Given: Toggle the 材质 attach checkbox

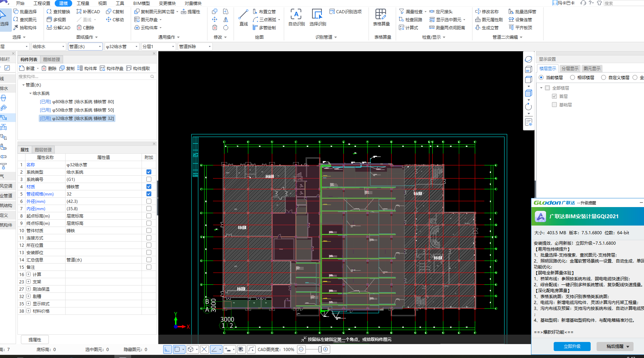Looking at the screenshot, I should coord(149,186).
